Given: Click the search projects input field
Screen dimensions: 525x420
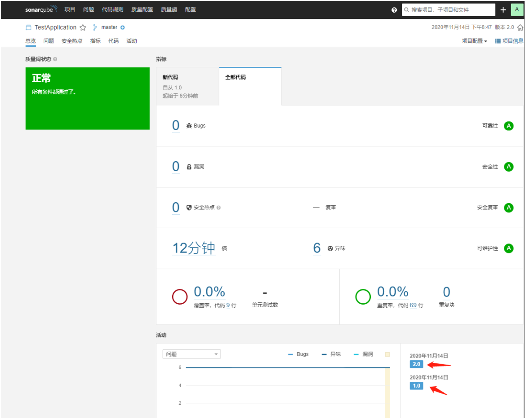Looking at the screenshot, I should 448,10.
